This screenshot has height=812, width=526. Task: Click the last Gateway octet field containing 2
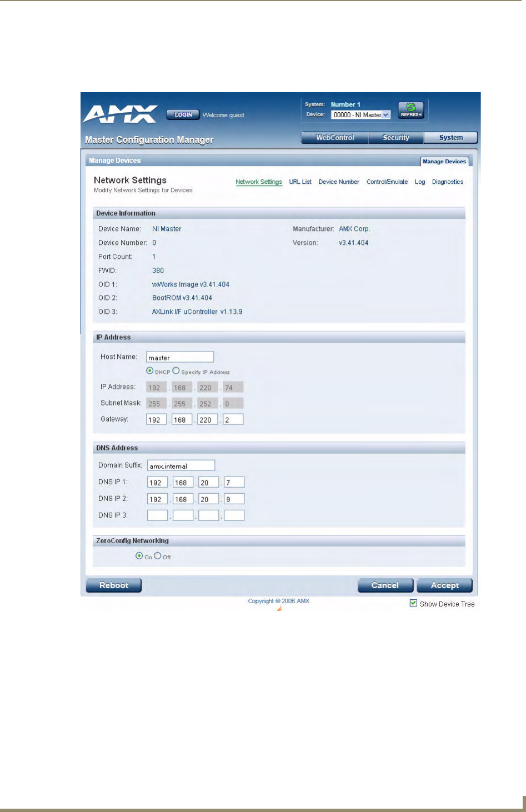(x=233, y=419)
